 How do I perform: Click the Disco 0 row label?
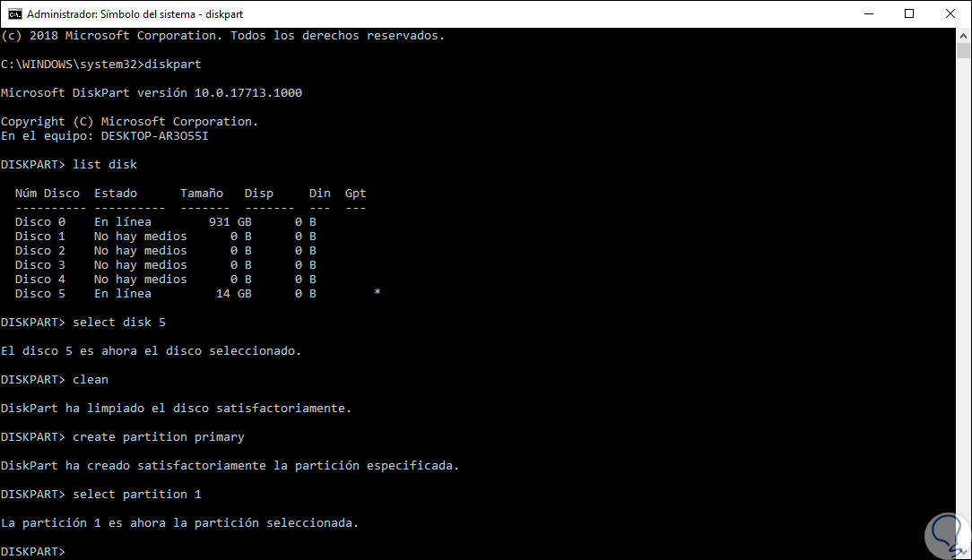coord(39,222)
